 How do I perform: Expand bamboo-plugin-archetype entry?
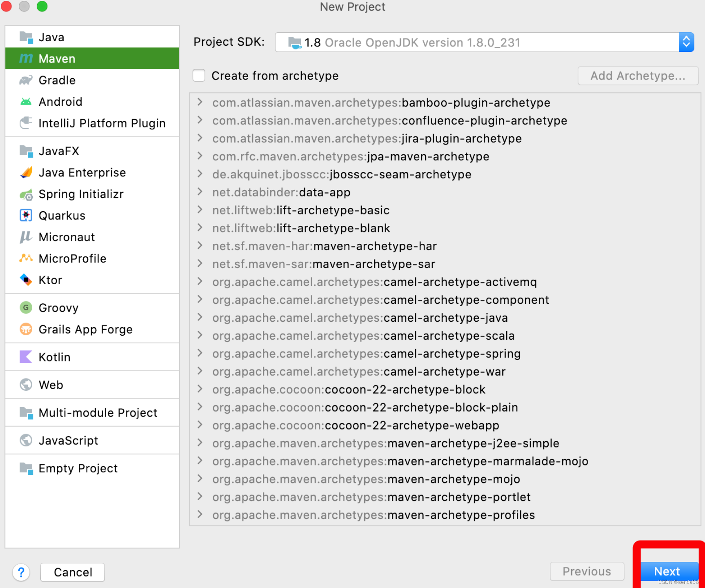tap(200, 102)
